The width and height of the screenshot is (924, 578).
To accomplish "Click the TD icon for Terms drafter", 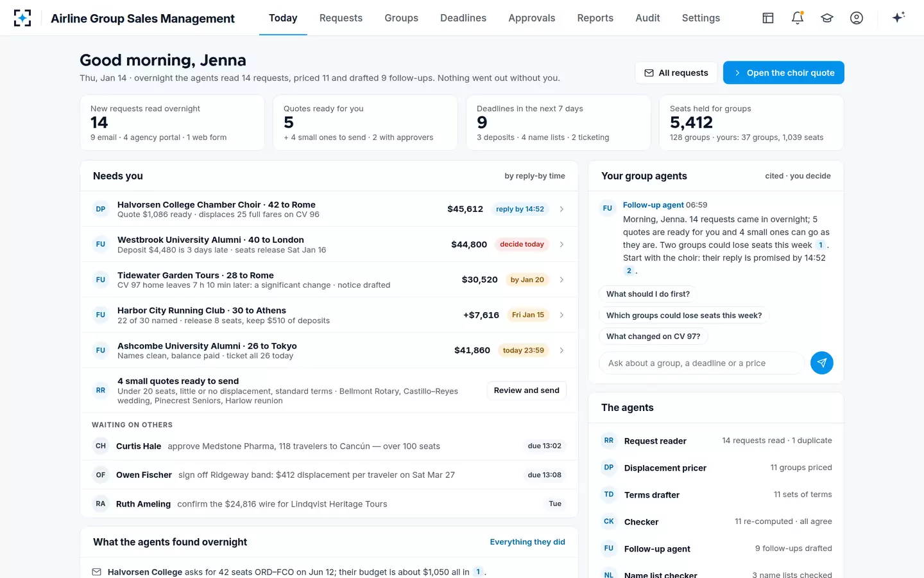I will point(609,495).
